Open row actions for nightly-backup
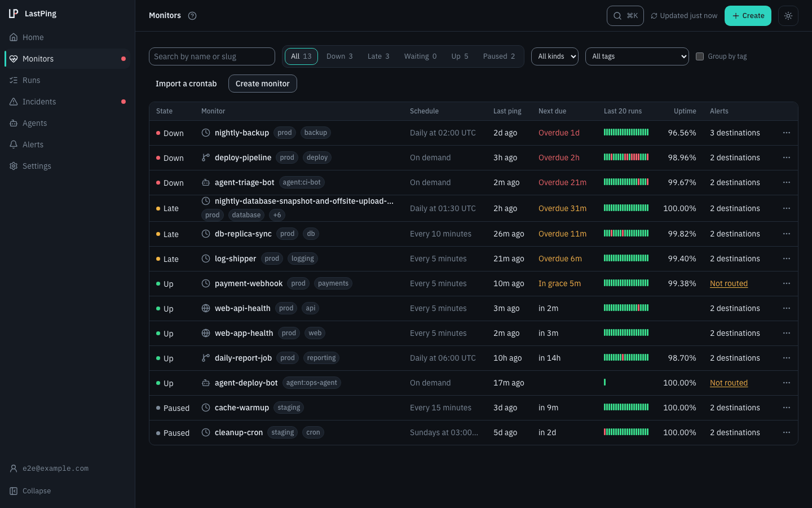 pos(787,133)
